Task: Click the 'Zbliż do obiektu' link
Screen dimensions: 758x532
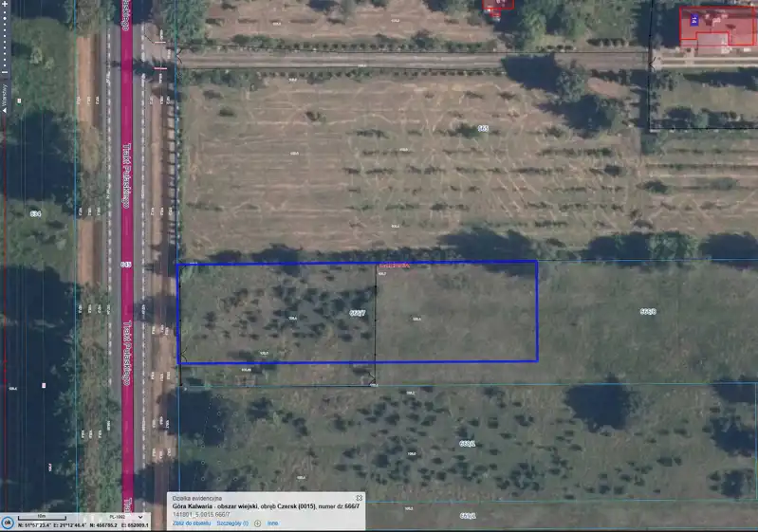Action: click(191, 523)
